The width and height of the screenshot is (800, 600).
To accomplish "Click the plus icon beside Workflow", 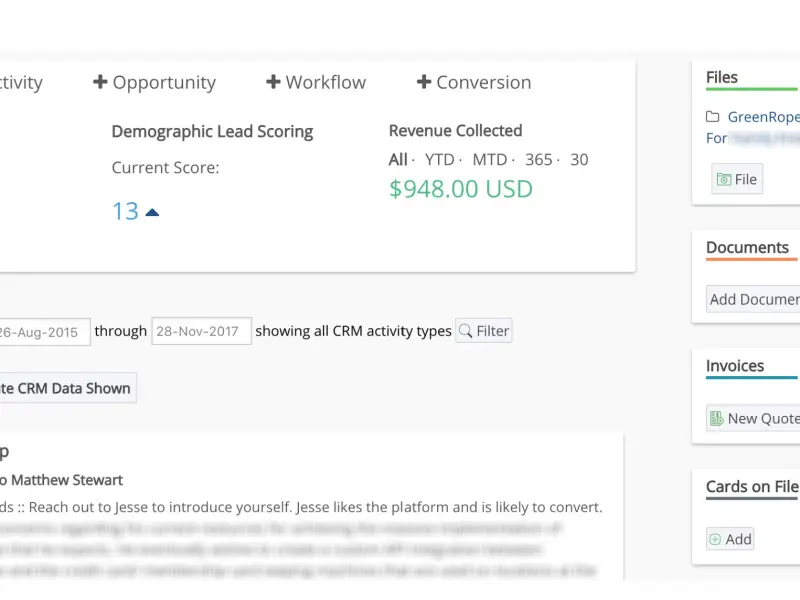I will click(x=273, y=82).
